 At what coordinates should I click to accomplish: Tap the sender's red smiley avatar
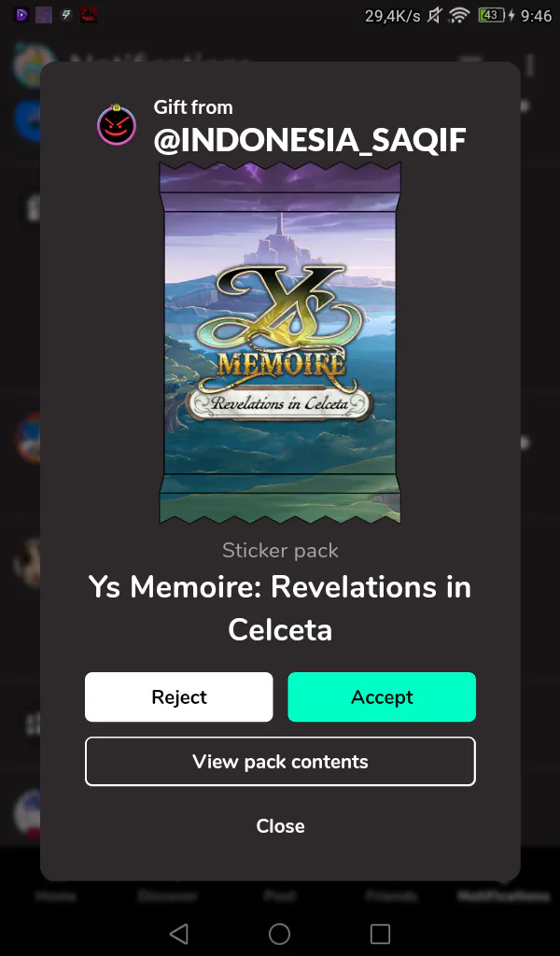click(x=117, y=125)
